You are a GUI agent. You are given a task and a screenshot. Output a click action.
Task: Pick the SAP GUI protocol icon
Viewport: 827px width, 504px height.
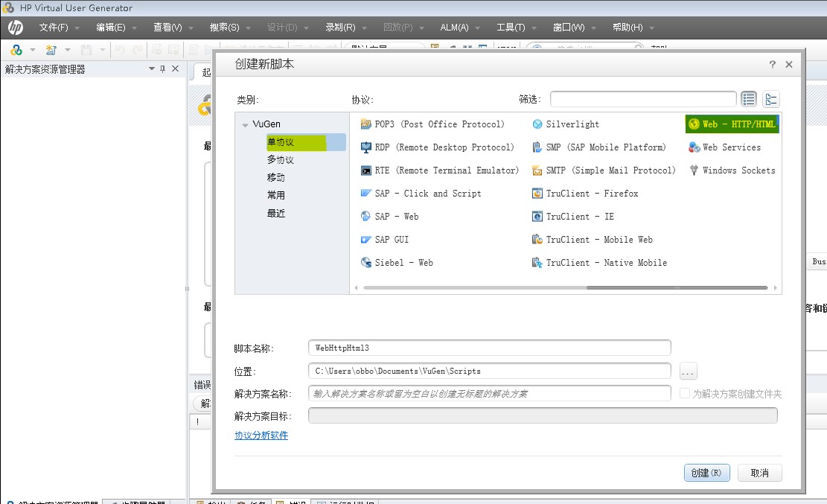365,240
